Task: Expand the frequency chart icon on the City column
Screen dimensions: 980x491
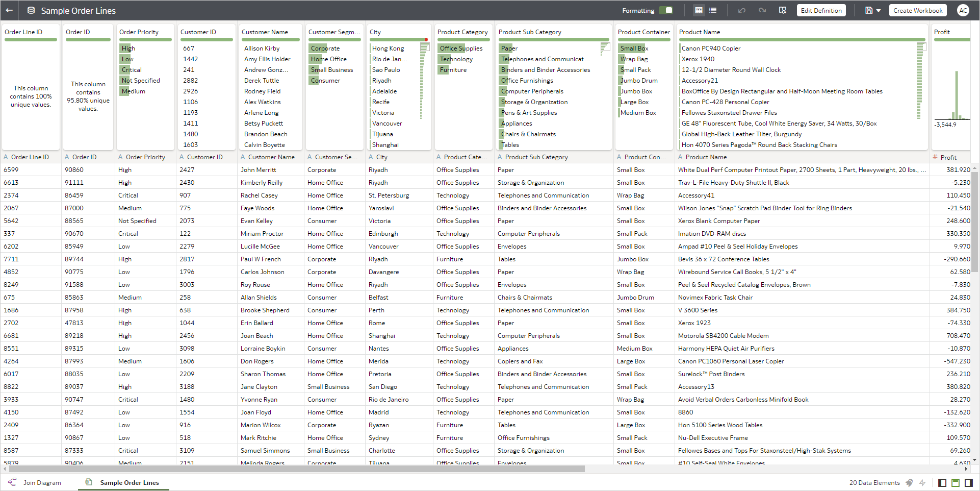Action: (x=426, y=47)
